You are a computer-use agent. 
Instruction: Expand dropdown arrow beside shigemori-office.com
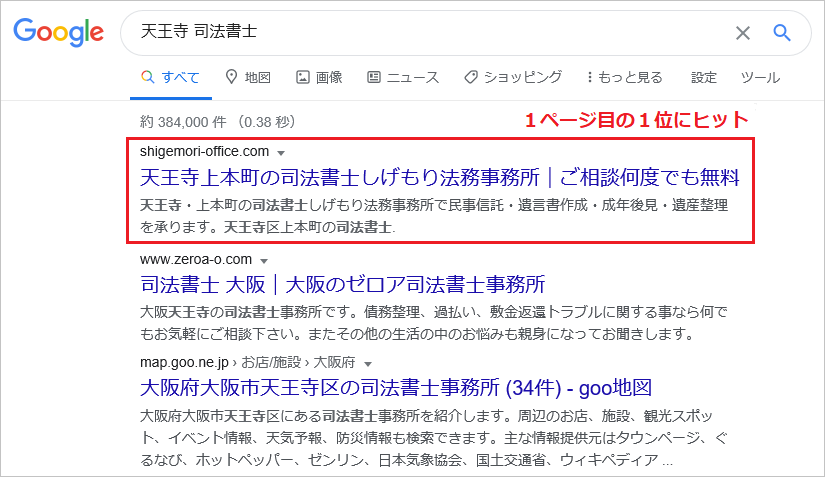[x=281, y=153]
